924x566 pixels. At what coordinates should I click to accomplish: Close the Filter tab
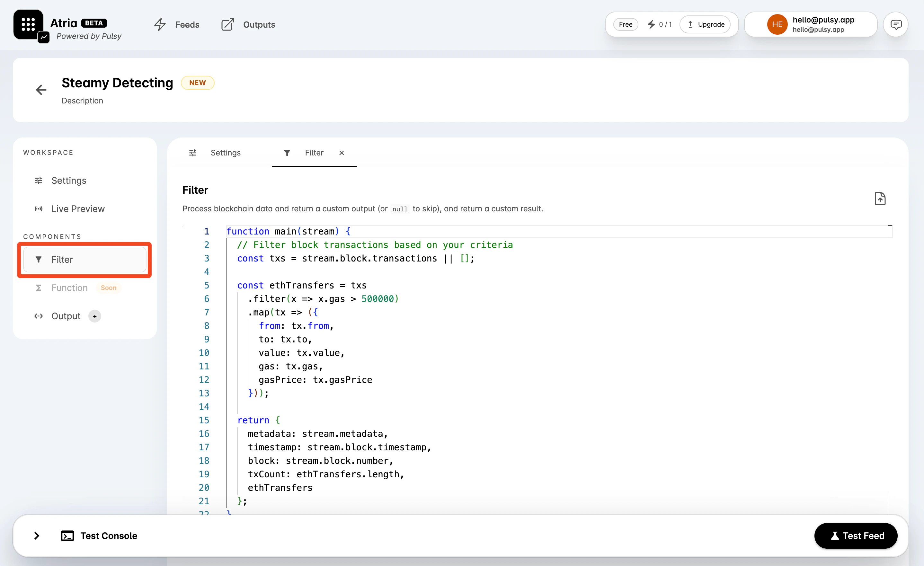pos(342,153)
